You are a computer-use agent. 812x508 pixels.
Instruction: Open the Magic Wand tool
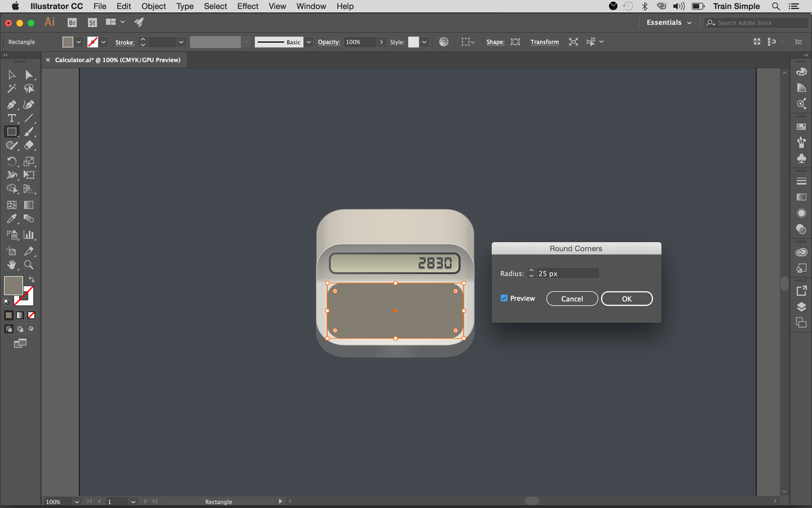click(11, 89)
